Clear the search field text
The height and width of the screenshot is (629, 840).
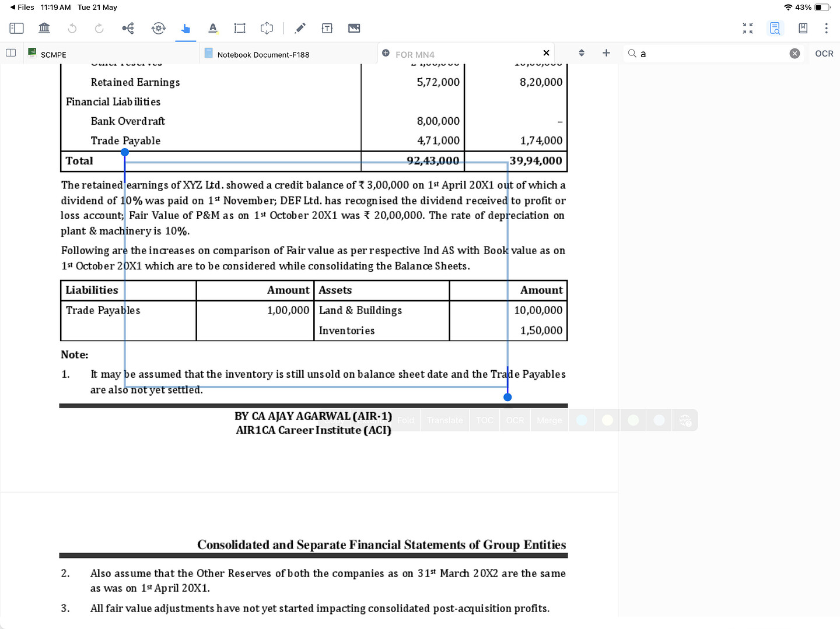tap(794, 53)
